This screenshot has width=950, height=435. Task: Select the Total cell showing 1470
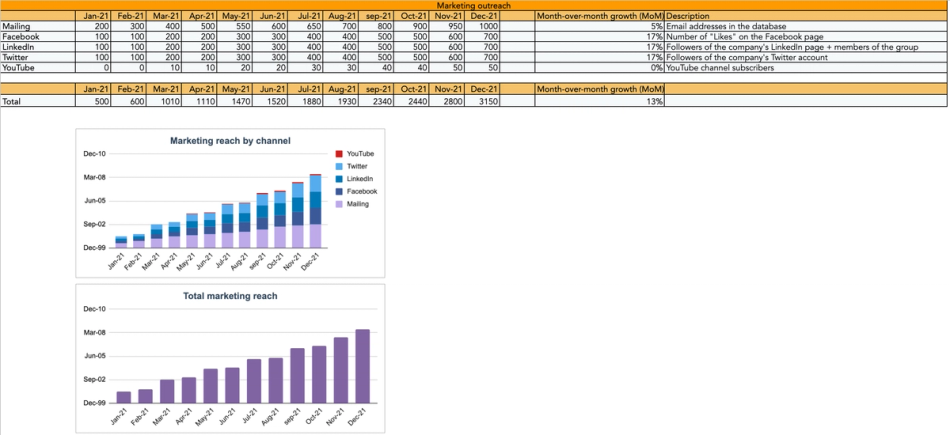[x=235, y=102]
